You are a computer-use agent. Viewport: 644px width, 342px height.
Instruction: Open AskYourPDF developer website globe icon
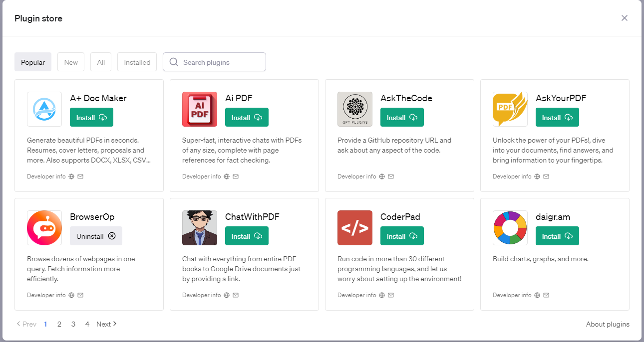pyautogui.click(x=537, y=176)
